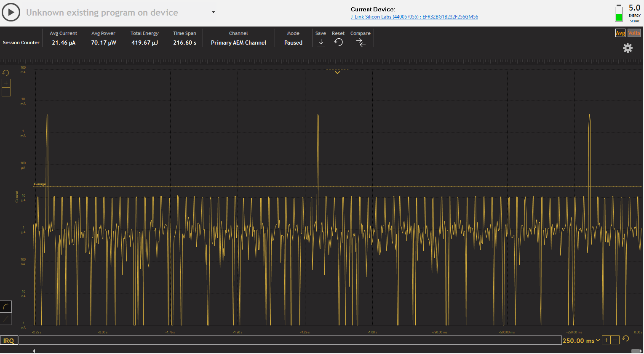
Task: Open Energy Profiler settings via the gear icon
Action: click(x=628, y=48)
